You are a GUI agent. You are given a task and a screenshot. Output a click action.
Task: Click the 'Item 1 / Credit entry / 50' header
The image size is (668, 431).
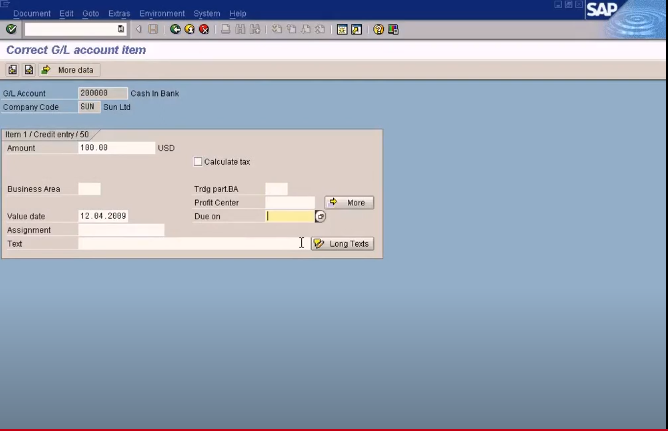47,134
